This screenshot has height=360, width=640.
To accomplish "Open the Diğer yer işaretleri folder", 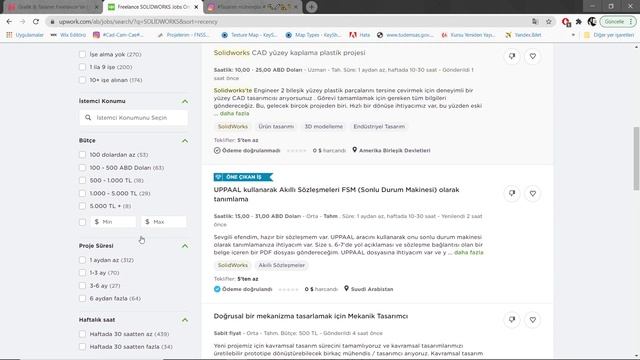I will [x=609, y=35].
